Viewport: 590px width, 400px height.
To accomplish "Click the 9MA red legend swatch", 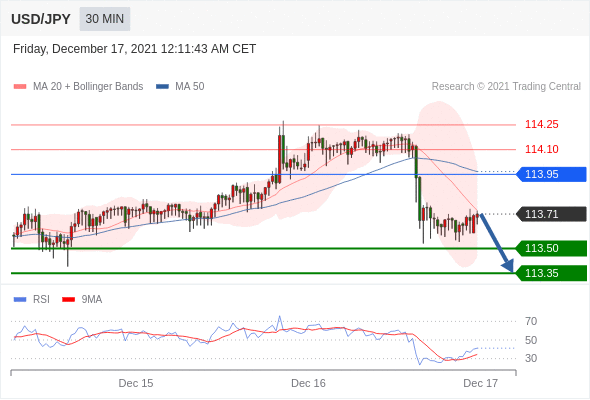I will [68, 300].
